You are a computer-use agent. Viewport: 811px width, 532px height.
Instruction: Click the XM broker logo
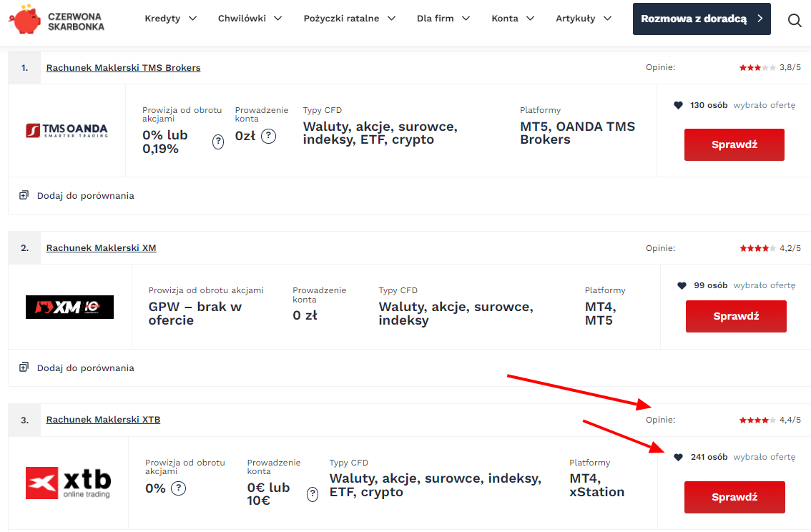pyautogui.click(x=69, y=307)
